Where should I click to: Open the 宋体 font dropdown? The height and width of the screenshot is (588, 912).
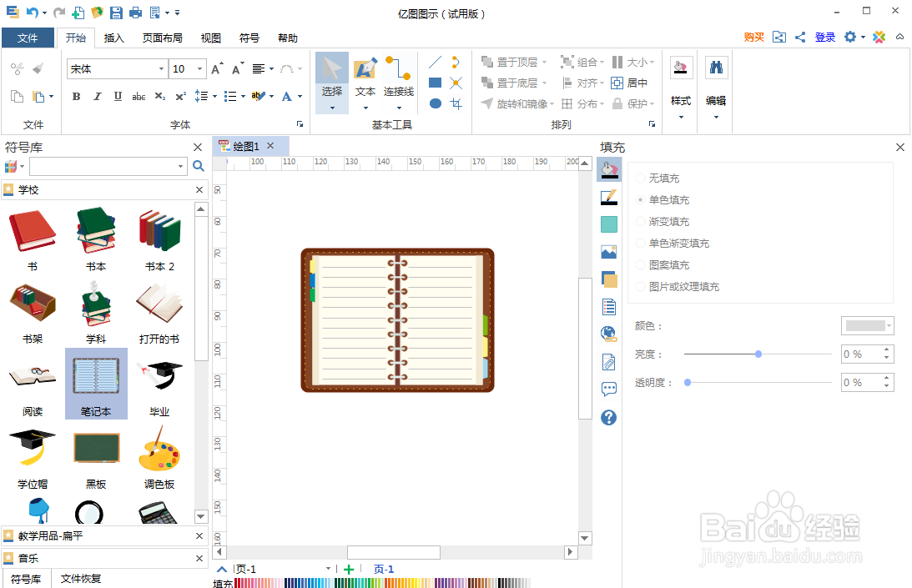(x=163, y=68)
